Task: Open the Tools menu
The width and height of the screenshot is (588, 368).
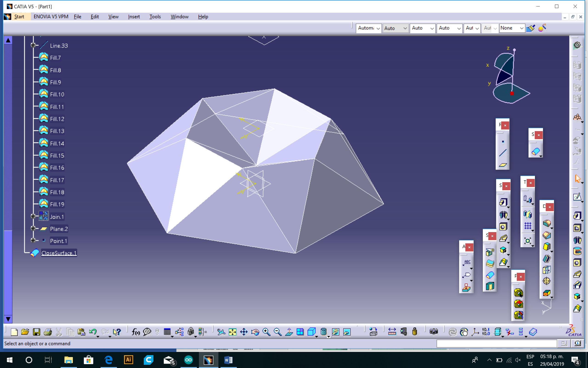Action: pyautogui.click(x=155, y=17)
